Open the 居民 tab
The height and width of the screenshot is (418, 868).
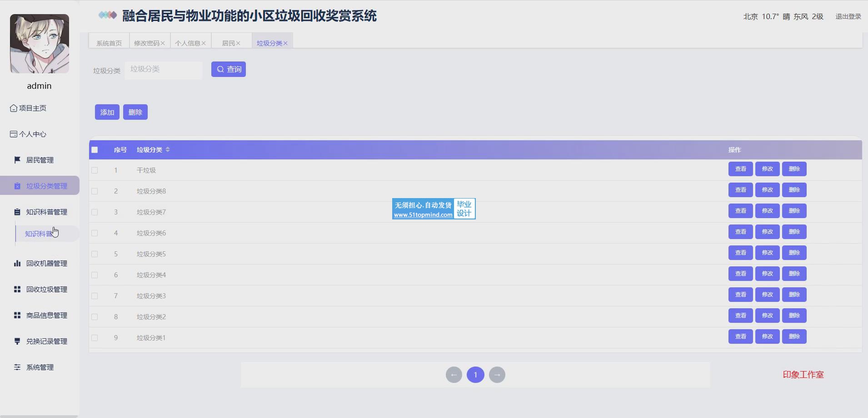coord(228,43)
